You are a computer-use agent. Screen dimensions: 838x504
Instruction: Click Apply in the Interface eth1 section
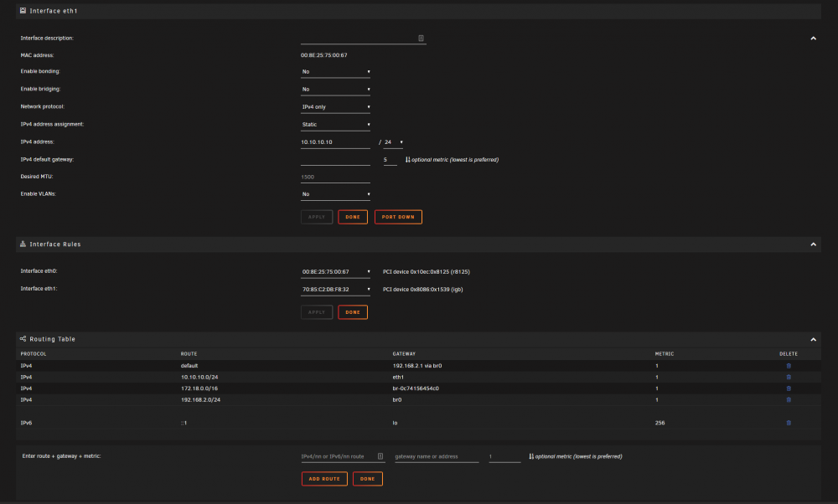[x=317, y=217]
